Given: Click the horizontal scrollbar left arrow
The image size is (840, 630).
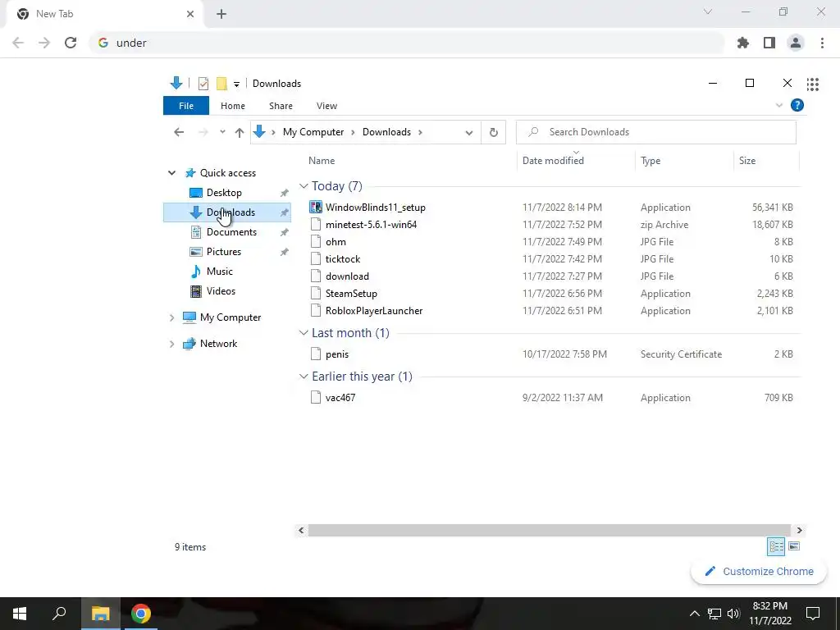Looking at the screenshot, I should 301,531.
